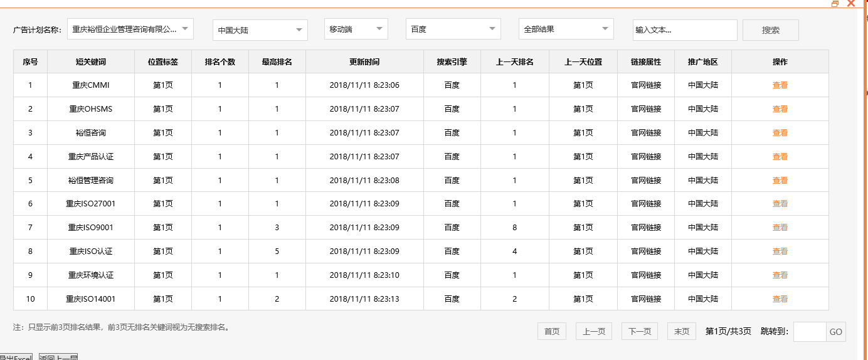Click highest rank 5 in 重庆ISO认证 row
This screenshot has height=360, width=868.
[277, 251]
